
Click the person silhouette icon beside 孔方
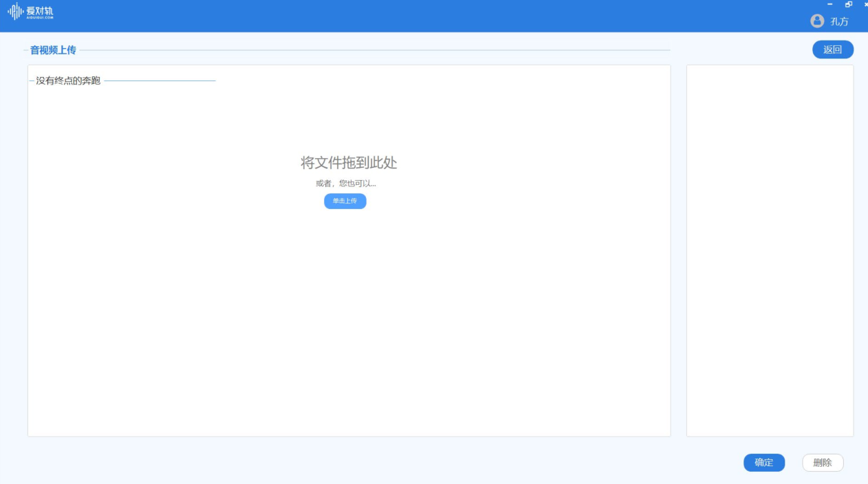[817, 21]
